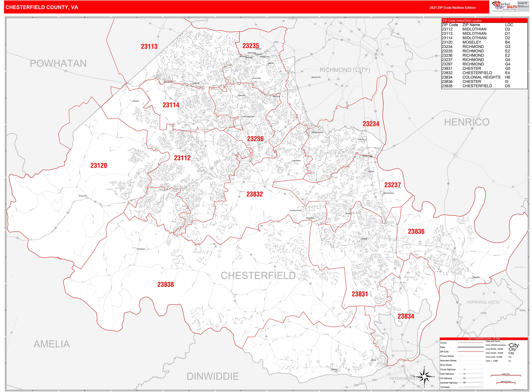Click the 23113 ZIP code label
532x392 pixels.
coord(149,46)
